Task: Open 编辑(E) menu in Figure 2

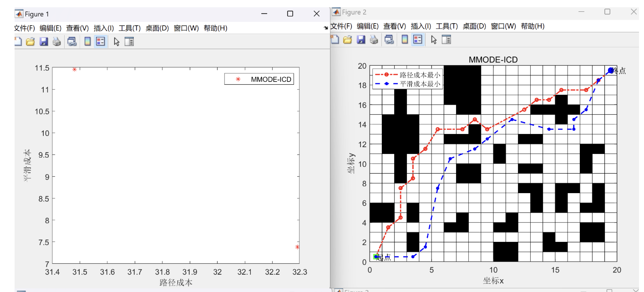Action: [x=368, y=26]
